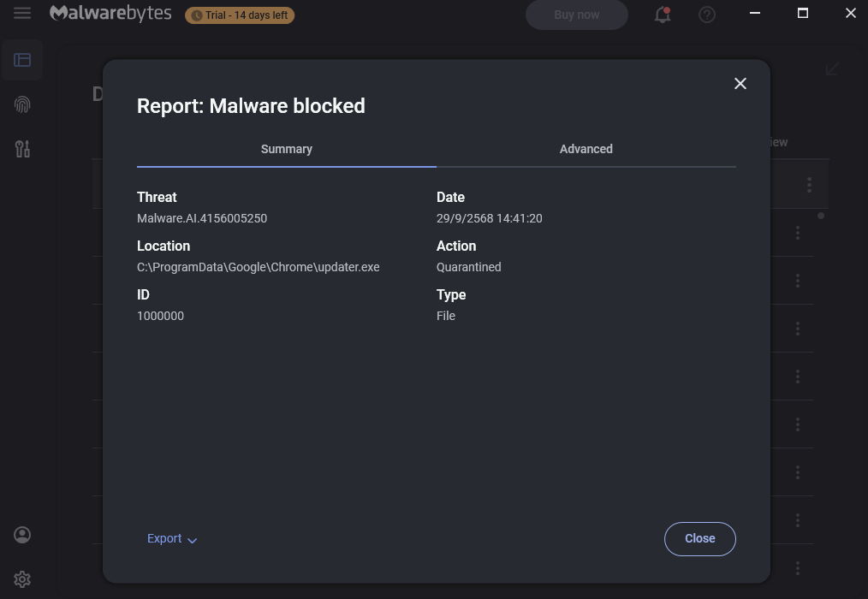Close the Malwarebytes window

click(851, 13)
